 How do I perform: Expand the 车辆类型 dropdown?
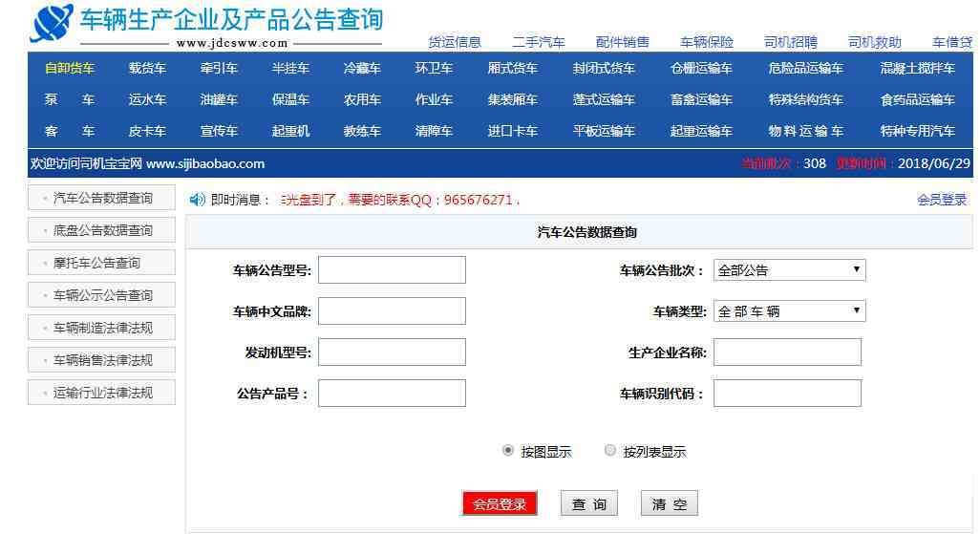point(789,311)
